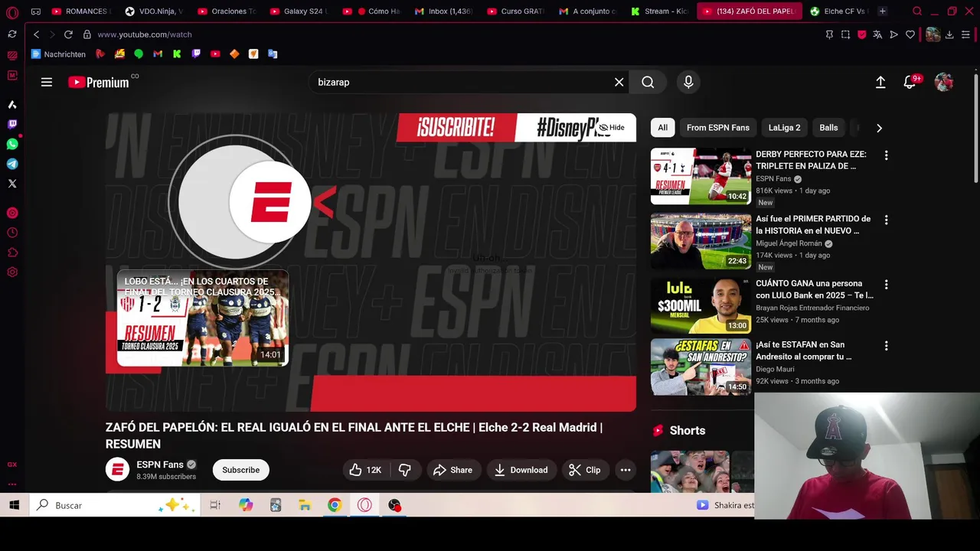Image resolution: width=980 pixels, height=551 pixels.
Task: Switch to the Galaxy S24 tab
Action: (298, 11)
